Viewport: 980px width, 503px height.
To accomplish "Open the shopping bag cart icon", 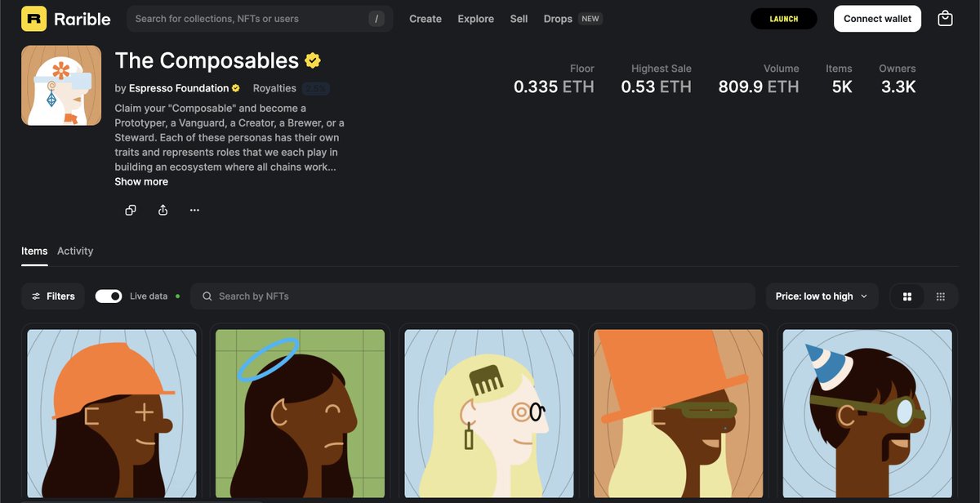I will pos(945,18).
